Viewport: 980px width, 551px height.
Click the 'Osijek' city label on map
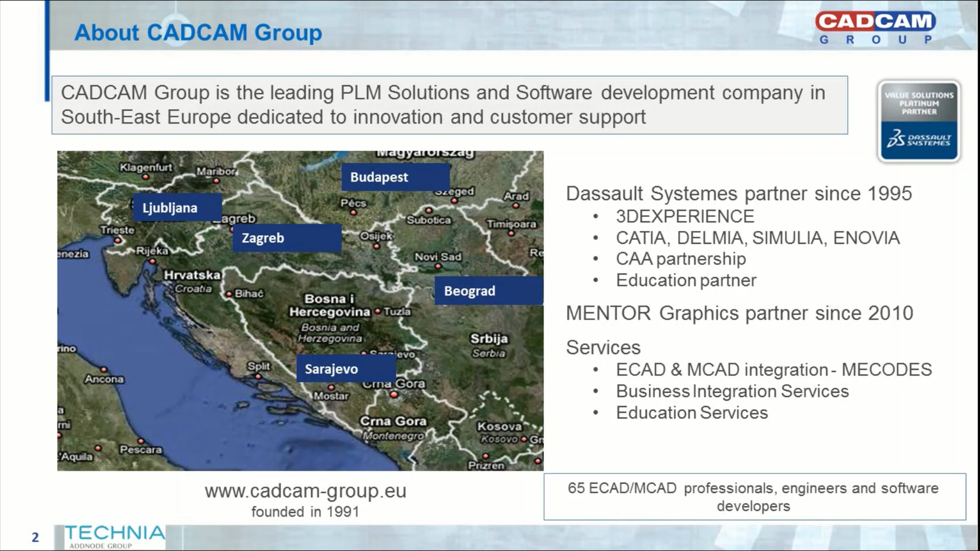coord(376,236)
